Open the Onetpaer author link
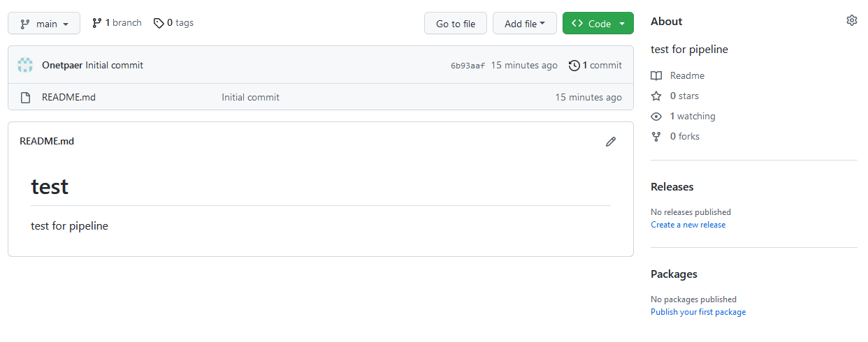Viewport: 868px width, 342px height. point(62,65)
